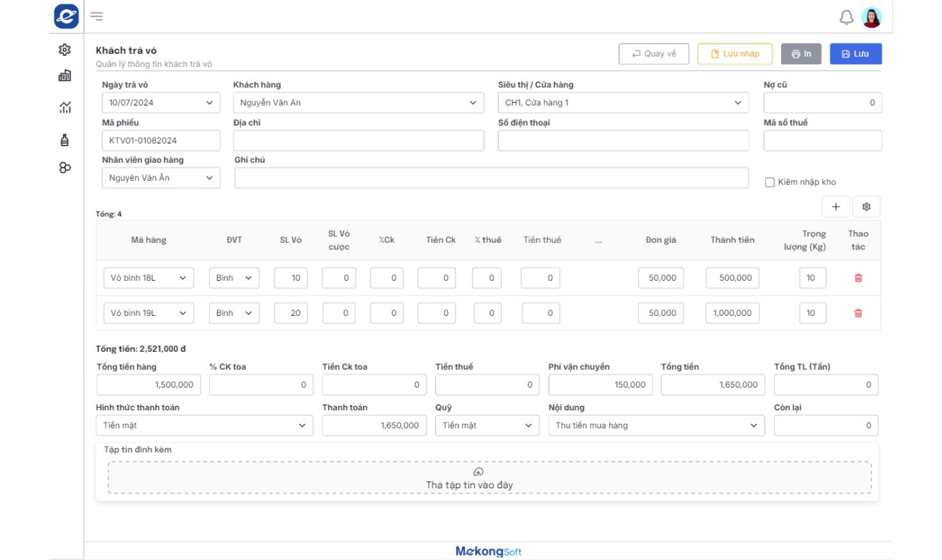The height and width of the screenshot is (560, 942).
Task: Click the Quay về button
Action: [x=653, y=54]
